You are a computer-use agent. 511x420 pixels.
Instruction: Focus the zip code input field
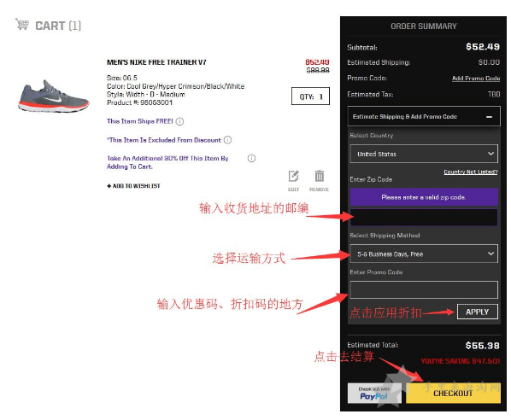pos(424,217)
